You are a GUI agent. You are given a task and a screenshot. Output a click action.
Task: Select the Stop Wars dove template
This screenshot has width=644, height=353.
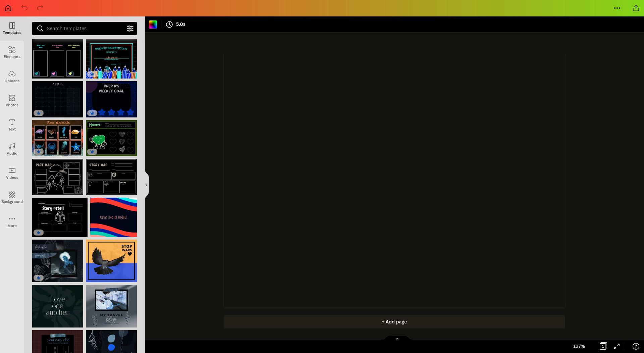pyautogui.click(x=111, y=261)
